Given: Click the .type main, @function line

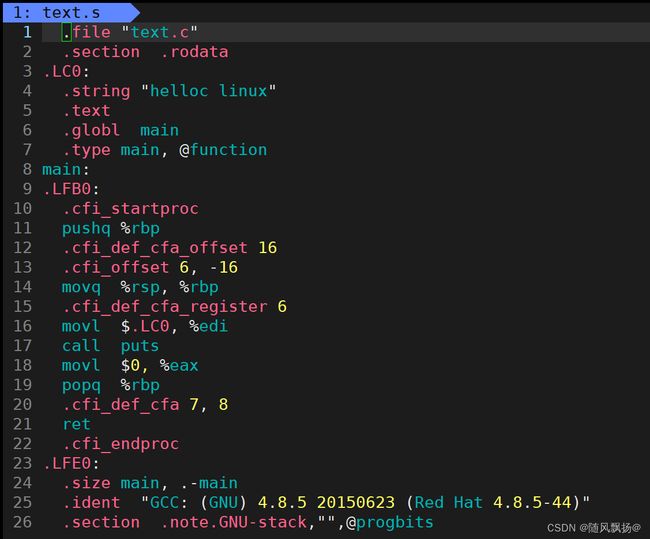Looking at the screenshot, I should click(x=165, y=150).
